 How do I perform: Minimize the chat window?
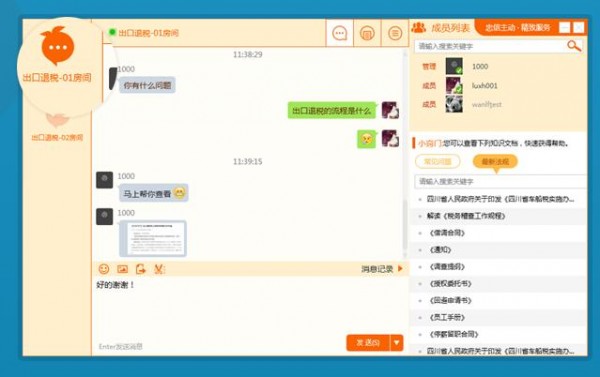click(564, 28)
